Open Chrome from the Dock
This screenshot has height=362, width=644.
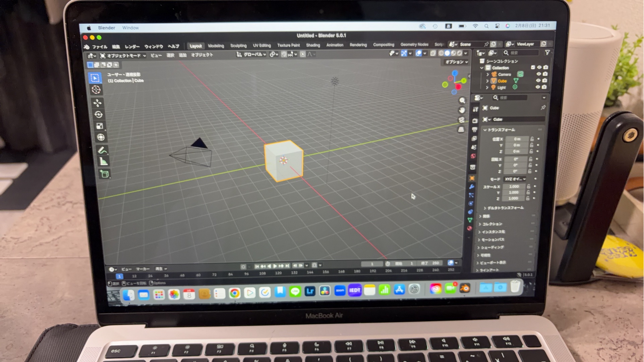[x=234, y=294]
